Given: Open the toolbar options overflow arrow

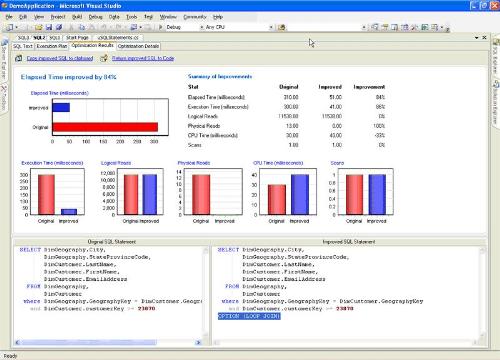Looking at the screenshot, I should coord(447,29).
